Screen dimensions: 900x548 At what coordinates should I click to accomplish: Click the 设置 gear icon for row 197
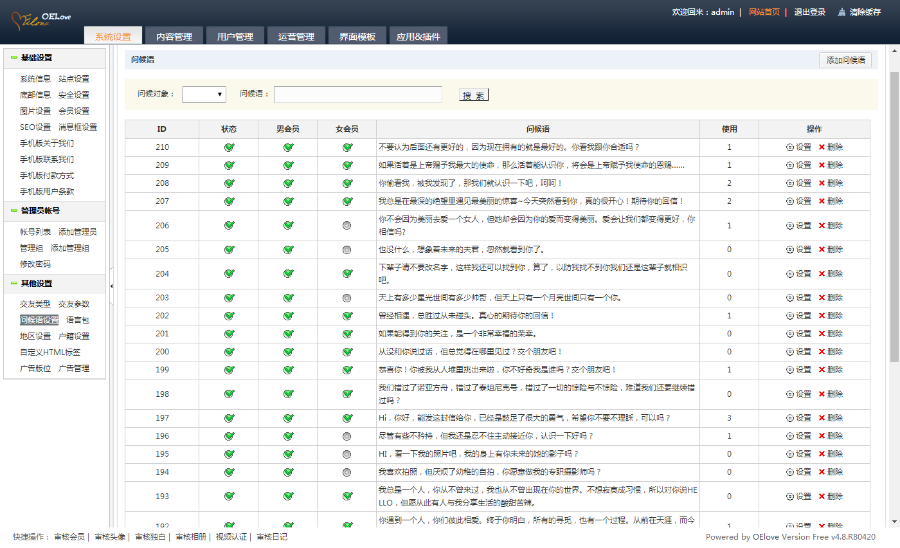789,418
